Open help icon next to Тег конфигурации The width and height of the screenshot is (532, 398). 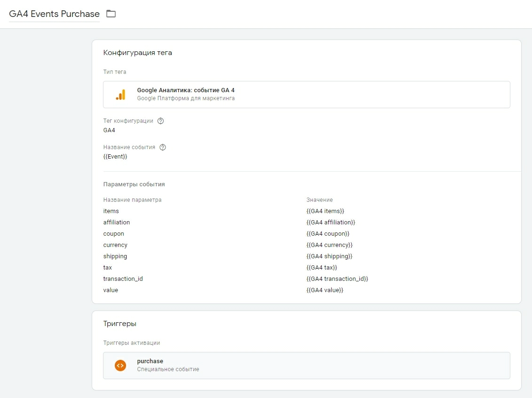point(161,121)
